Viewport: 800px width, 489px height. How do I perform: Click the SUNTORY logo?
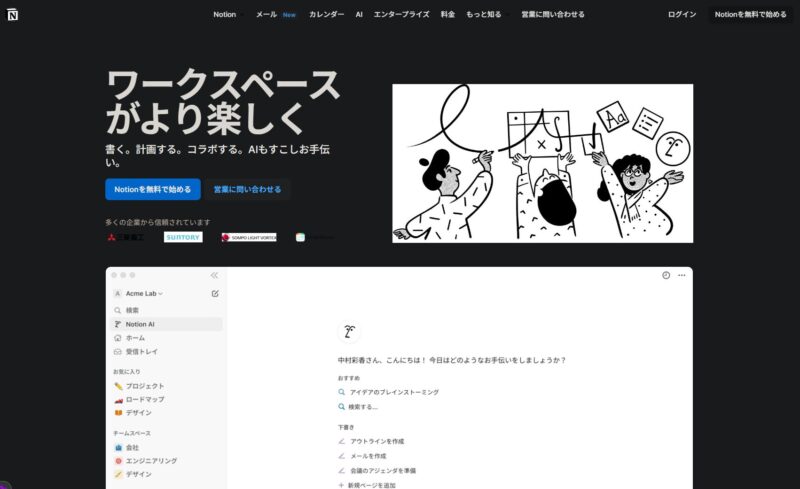click(183, 237)
